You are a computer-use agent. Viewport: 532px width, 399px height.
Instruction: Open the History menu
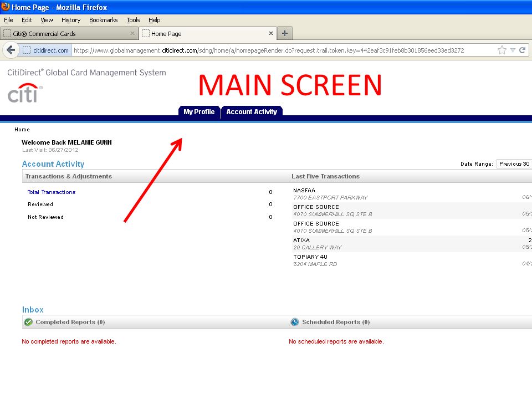[x=71, y=20]
